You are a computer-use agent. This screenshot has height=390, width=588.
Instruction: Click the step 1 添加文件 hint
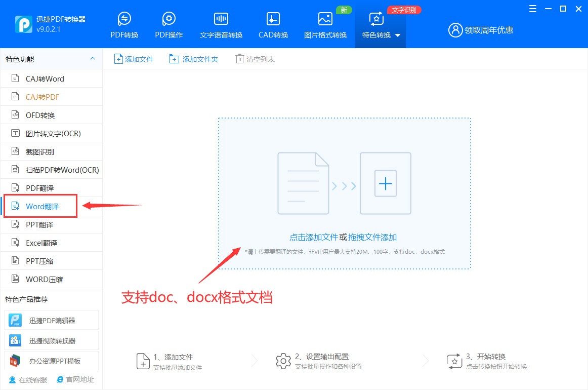[169, 362]
